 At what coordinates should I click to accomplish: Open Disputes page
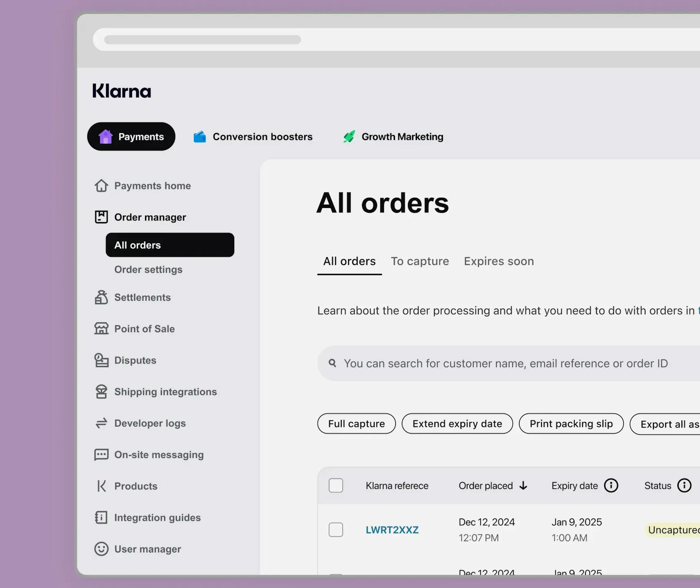(125, 360)
